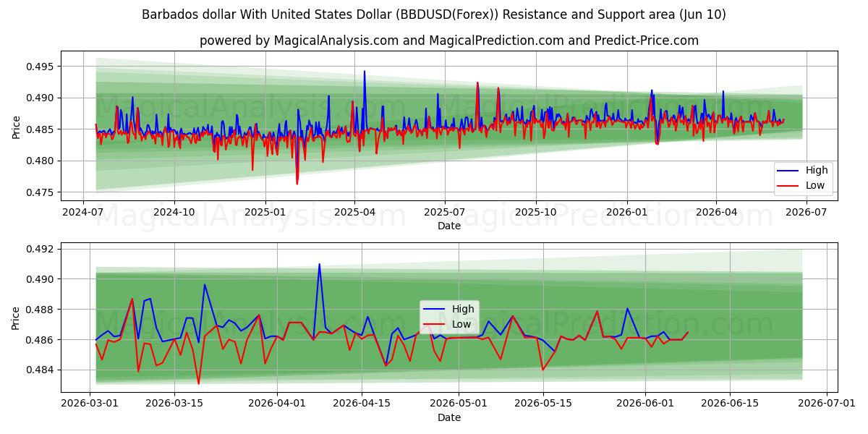This screenshot has height=434, width=868.
Task: Click the 2026-01 date tick
Action: (x=626, y=213)
